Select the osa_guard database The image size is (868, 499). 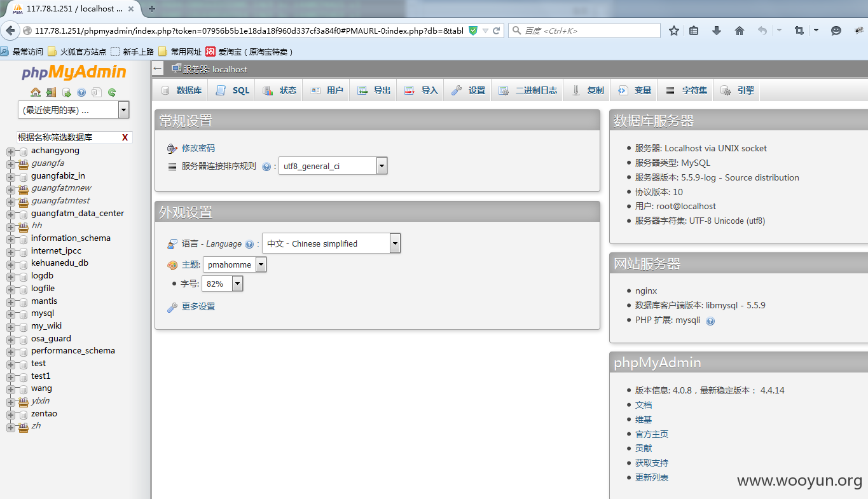51,339
